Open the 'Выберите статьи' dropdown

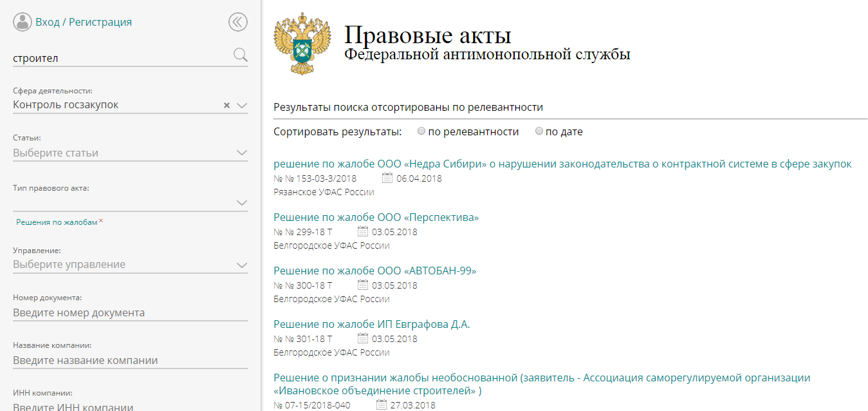pos(242,153)
